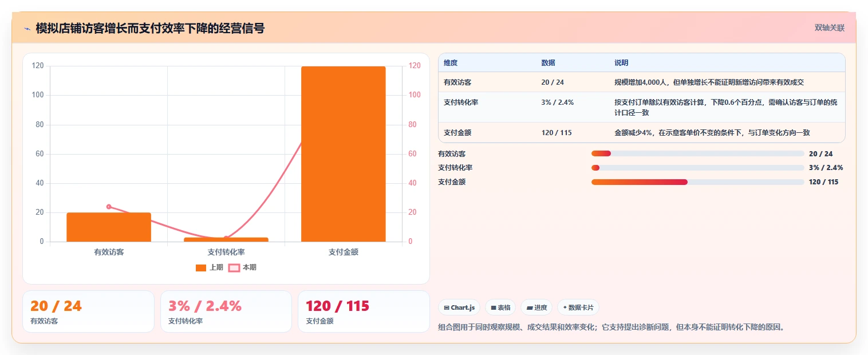Click the 双轴关联 label in the header
Viewport: 868px width, 355px height.
coord(830,27)
